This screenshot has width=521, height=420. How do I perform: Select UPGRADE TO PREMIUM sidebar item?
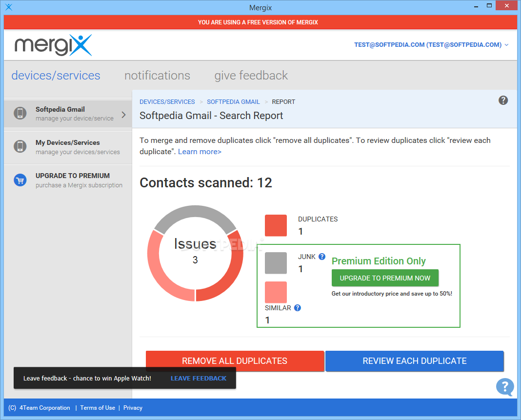[x=68, y=180]
